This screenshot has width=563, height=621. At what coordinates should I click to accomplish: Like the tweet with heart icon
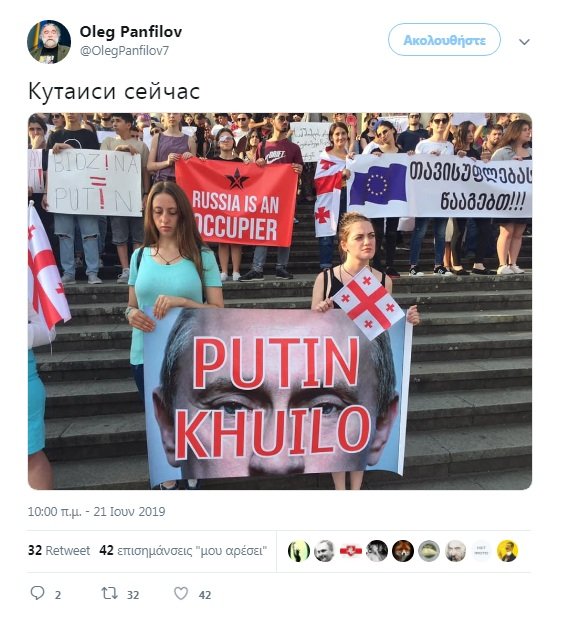(181, 593)
